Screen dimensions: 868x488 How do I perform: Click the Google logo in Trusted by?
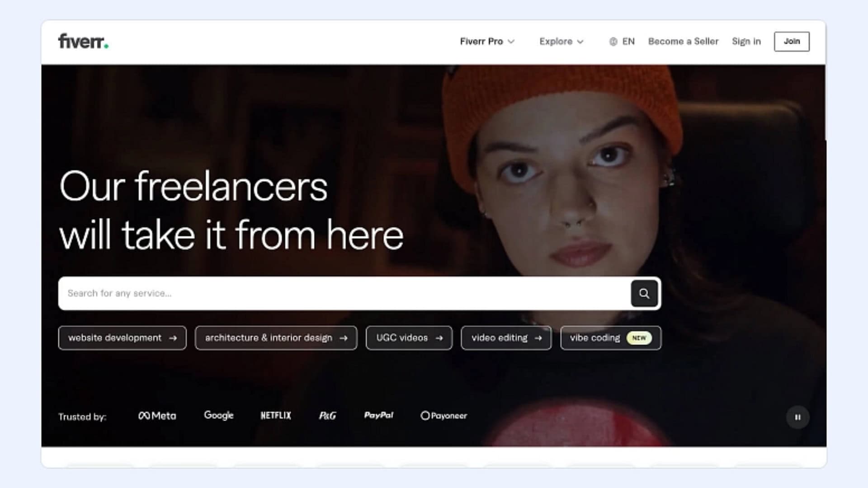click(219, 415)
